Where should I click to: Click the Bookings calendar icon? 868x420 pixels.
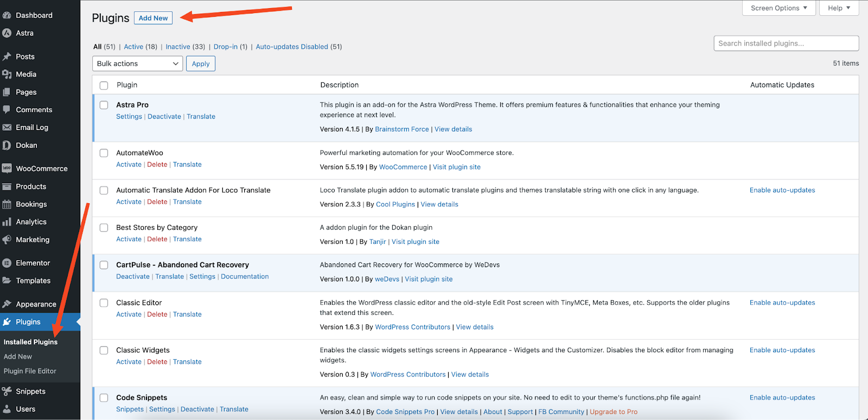(x=7, y=204)
